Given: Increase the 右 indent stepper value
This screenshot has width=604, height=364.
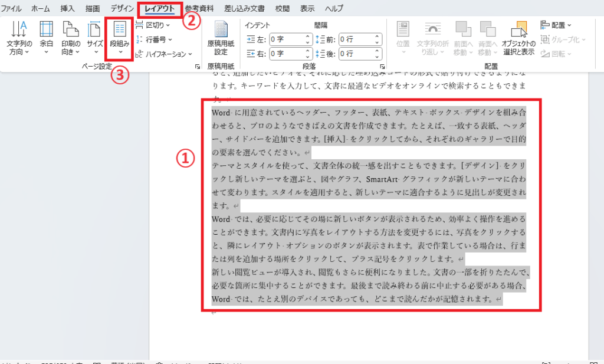Looking at the screenshot, I should 307,51.
